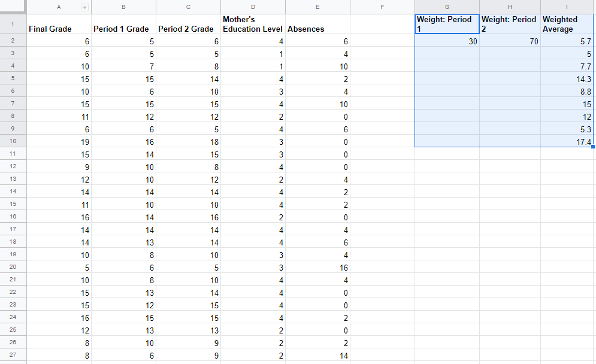Click the 'Absences' header cell
The image size is (596, 364).
[x=317, y=25]
